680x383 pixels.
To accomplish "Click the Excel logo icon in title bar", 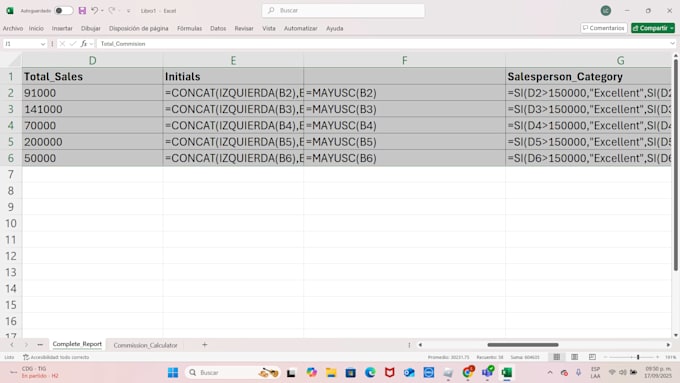I will click(10, 10).
